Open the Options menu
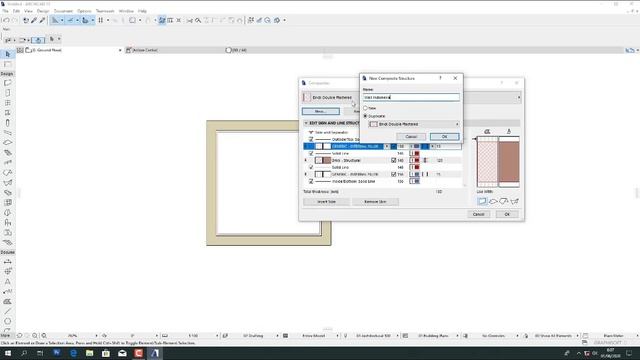Screen dimensions: 640x360 84,11
